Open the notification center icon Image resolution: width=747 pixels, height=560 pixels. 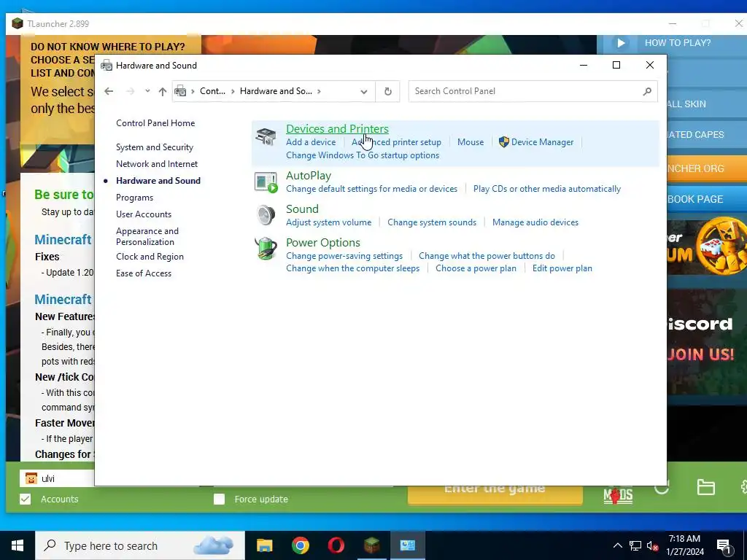[x=723, y=545]
